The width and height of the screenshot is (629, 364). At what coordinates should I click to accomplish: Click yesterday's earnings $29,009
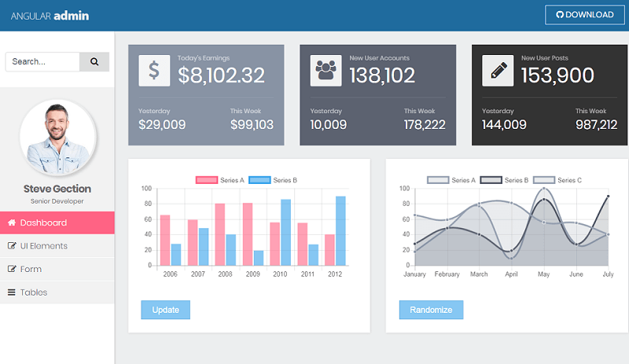pyautogui.click(x=162, y=125)
